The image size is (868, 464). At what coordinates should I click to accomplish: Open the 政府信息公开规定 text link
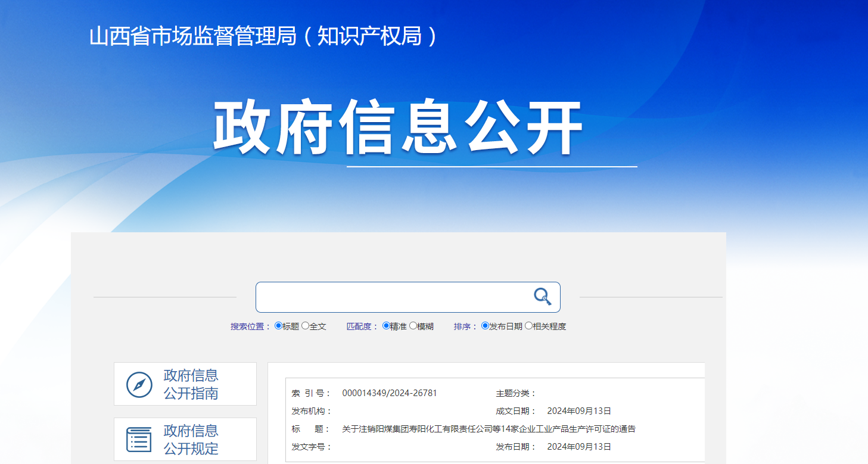[191, 440]
